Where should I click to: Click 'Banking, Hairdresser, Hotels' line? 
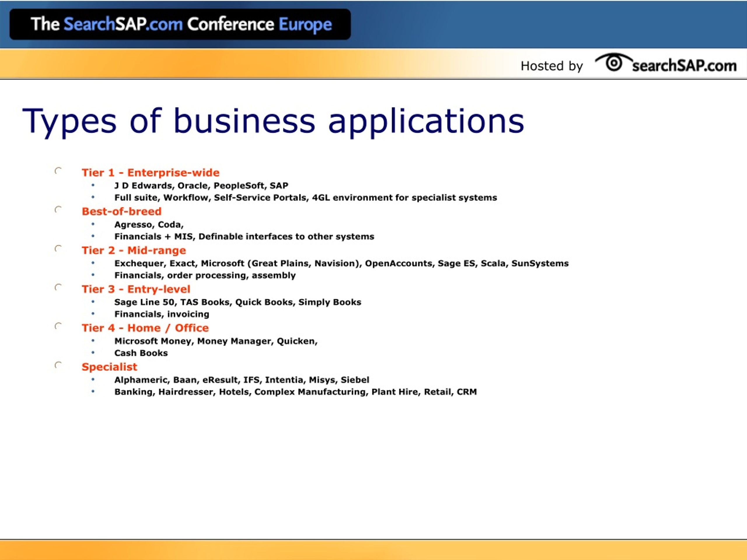(296, 392)
